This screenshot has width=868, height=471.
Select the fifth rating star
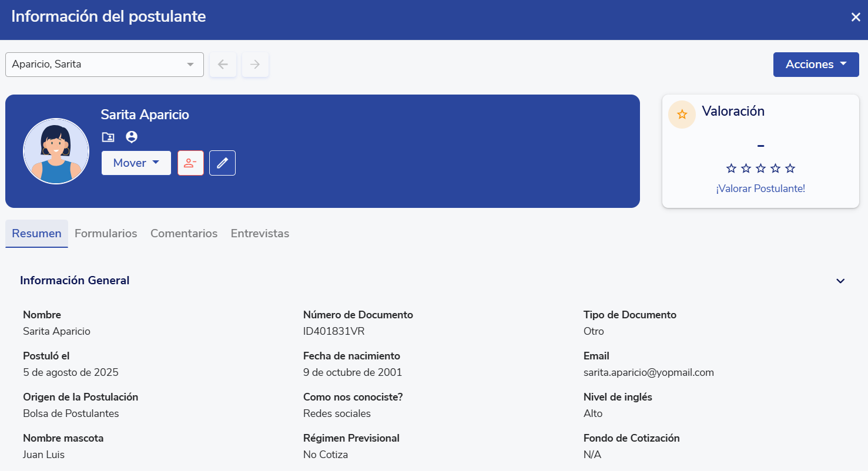pos(790,169)
